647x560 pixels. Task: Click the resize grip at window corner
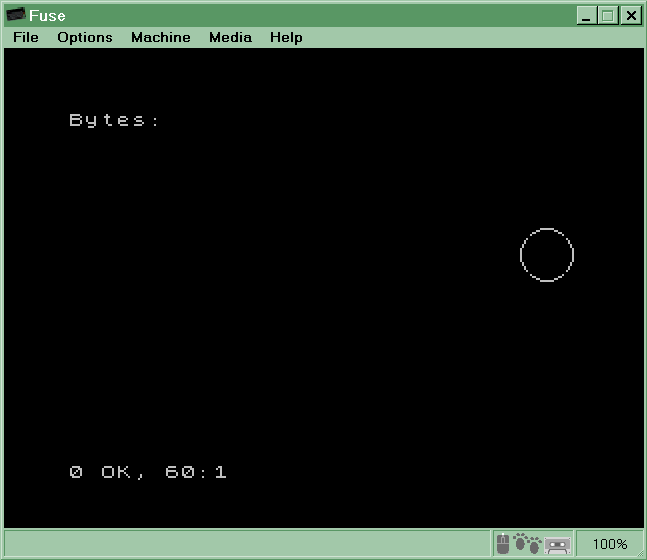pos(638,551)
